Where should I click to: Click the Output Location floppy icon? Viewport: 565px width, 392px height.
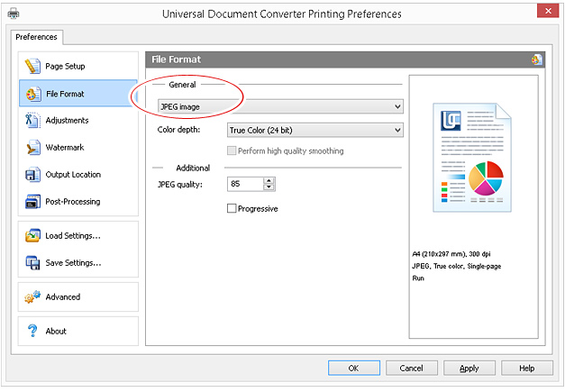(32, 175)
